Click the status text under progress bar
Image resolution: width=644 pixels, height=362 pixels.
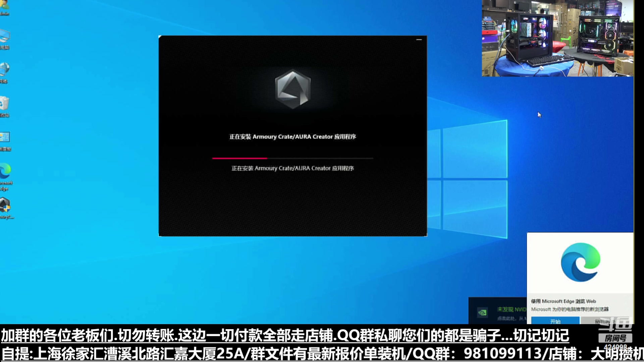(292, 168)
